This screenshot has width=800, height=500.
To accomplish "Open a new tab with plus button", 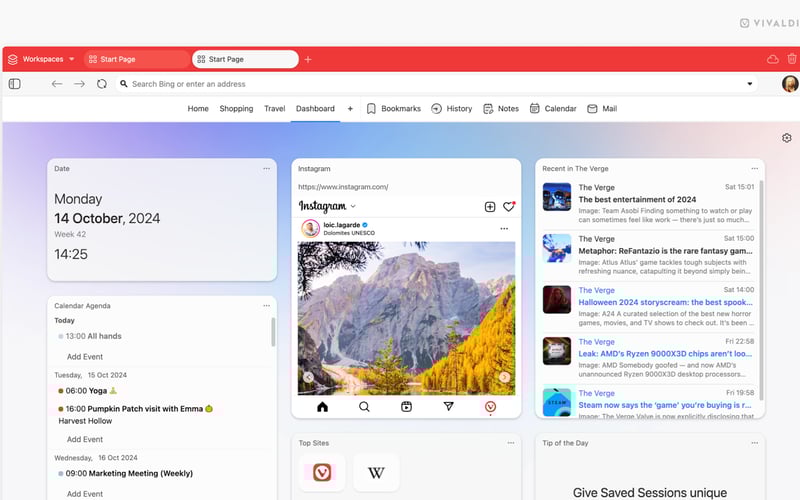I will 308,59.
